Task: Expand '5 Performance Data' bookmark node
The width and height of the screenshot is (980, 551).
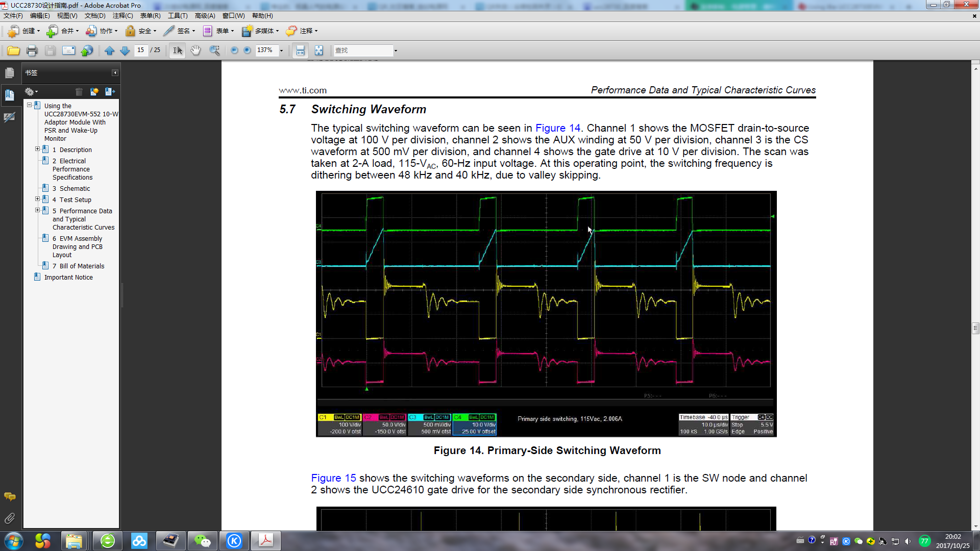Action: click(x=37, y=211)
